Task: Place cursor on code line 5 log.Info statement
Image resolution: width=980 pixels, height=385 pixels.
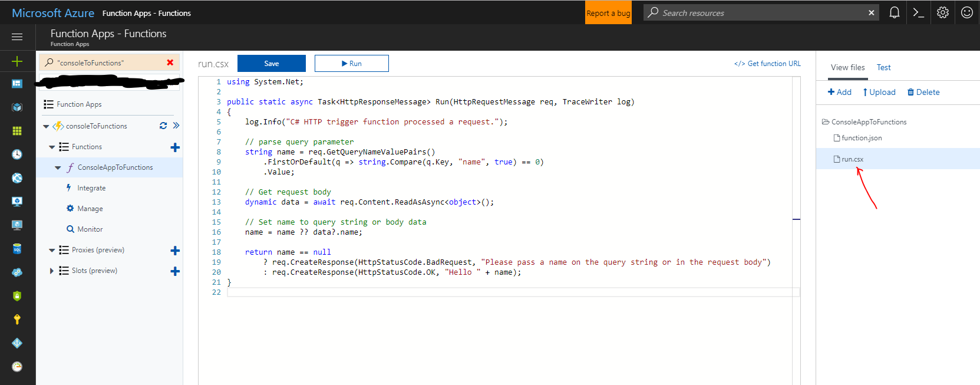Action: tap(376, 122)
